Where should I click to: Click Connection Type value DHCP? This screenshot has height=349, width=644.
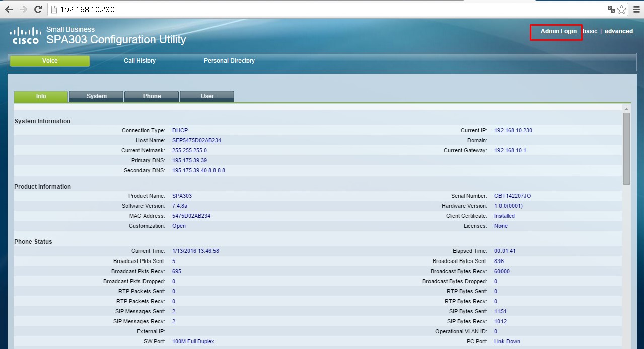point(180,130)
